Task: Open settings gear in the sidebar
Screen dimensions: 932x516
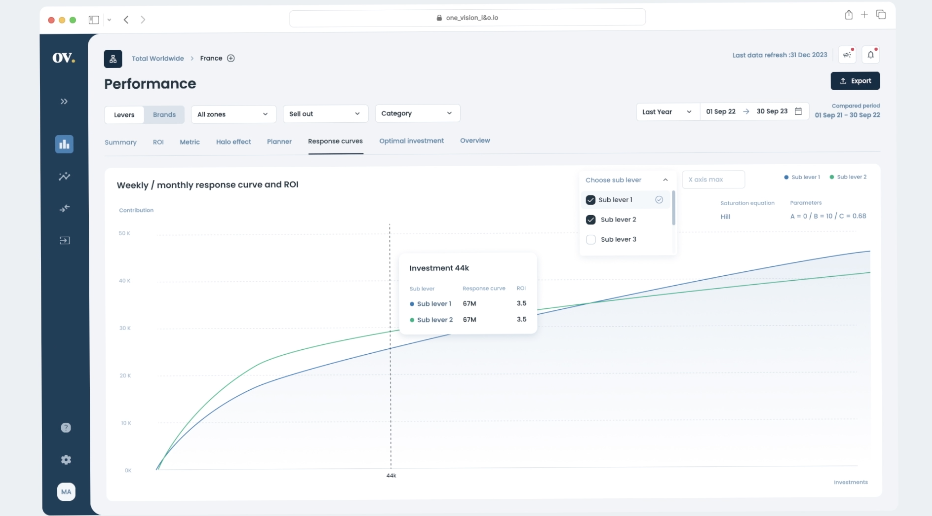Action: [66, 459]
